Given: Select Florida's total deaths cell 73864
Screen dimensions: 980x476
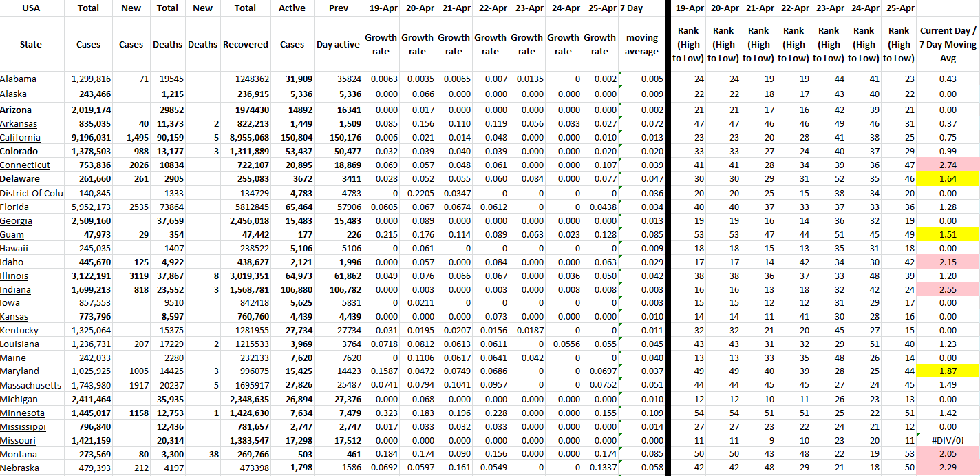Looking at the screenshot, I should 167,207.
